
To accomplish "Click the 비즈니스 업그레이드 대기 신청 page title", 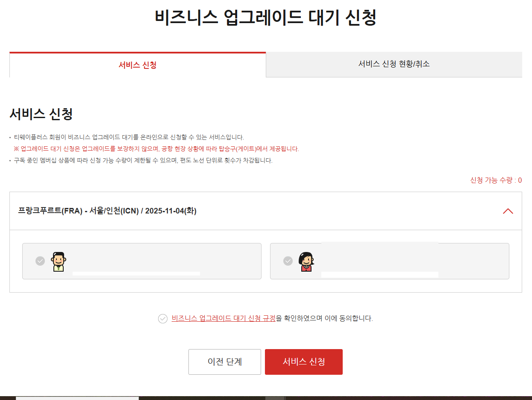I will click(265, 18).
